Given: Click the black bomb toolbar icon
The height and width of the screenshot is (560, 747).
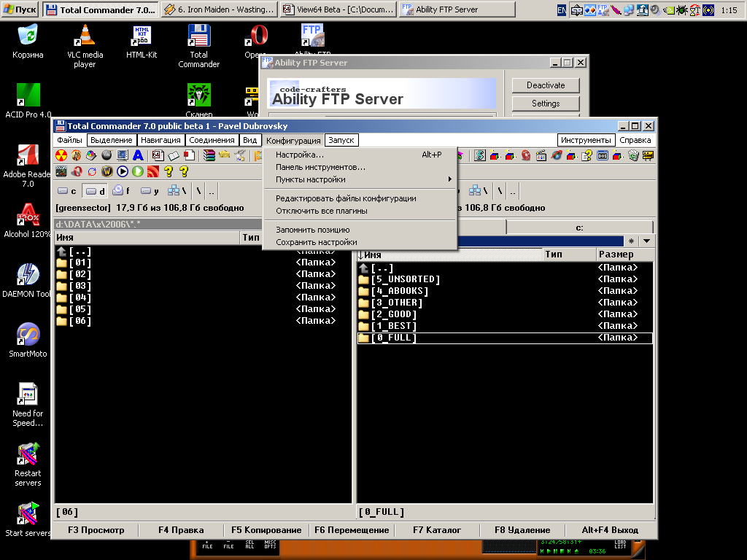Looking at the screenshot, I should 107,155.
